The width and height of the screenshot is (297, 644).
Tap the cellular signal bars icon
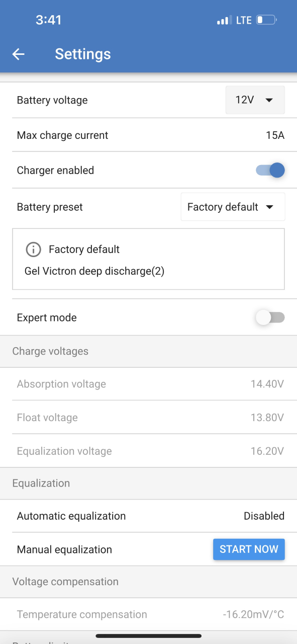224,21
